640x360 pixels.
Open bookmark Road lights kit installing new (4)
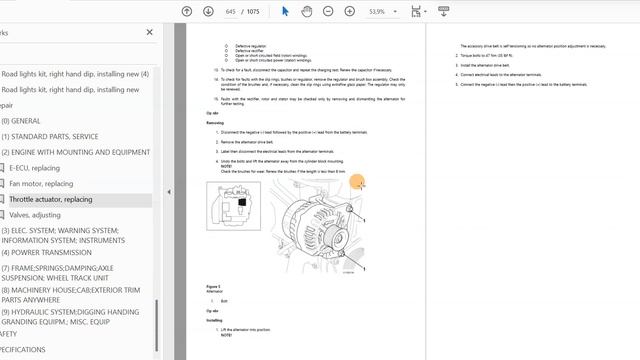click(75, 74)
